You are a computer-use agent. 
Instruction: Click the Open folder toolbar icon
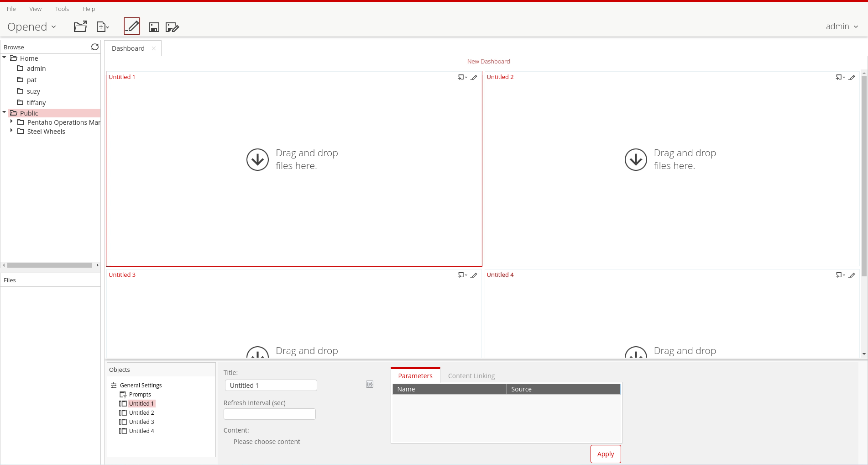click(80, 27)
